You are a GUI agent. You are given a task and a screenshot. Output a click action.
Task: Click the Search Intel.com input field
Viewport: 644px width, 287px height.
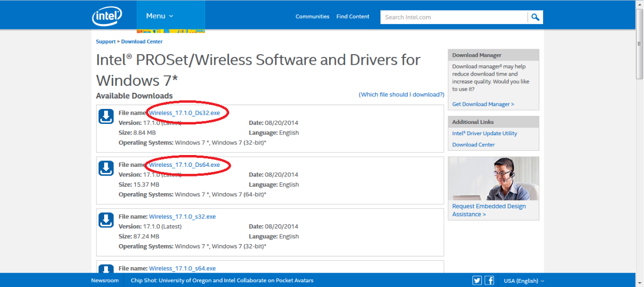(454, 17)
